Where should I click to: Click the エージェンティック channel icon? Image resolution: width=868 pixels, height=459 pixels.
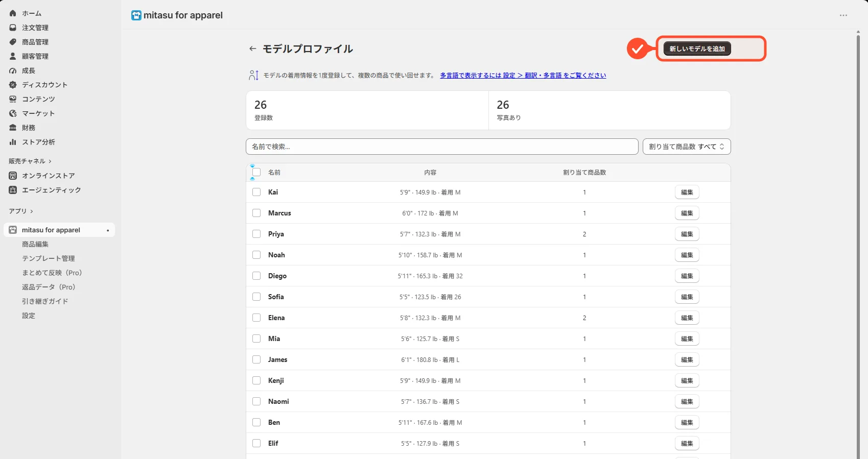(x=13, y=190)
